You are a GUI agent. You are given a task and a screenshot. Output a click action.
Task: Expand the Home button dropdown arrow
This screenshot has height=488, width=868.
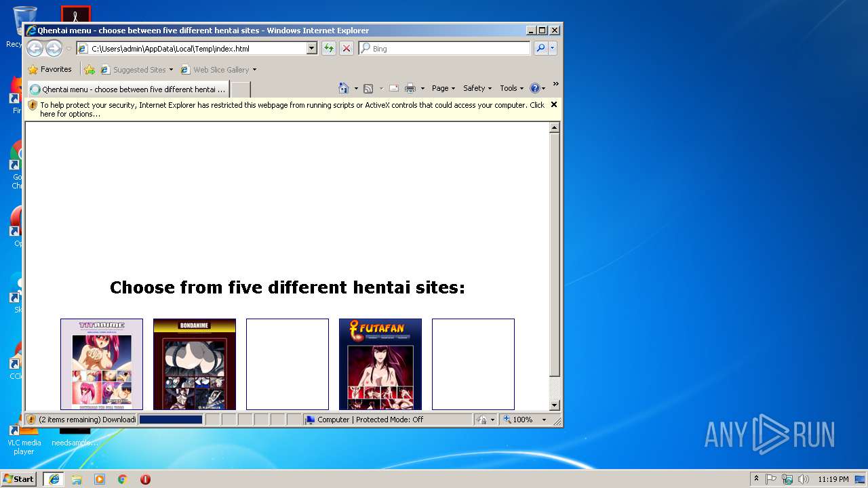click(x=356, y=88)
